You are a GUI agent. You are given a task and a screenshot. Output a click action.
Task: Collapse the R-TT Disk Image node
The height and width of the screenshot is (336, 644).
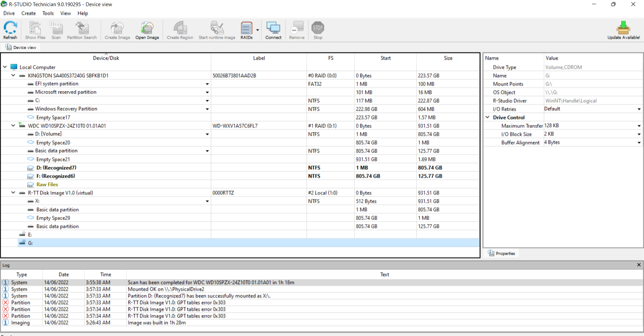(13, 193)
